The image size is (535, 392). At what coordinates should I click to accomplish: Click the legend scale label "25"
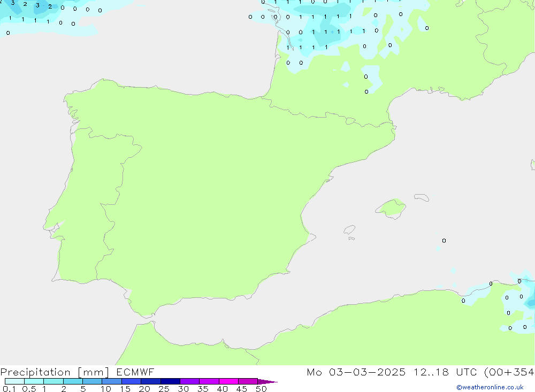(164, 389)
